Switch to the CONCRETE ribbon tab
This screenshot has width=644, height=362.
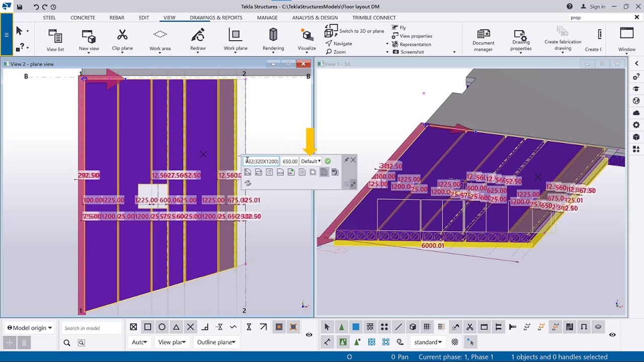coord(83,18)
